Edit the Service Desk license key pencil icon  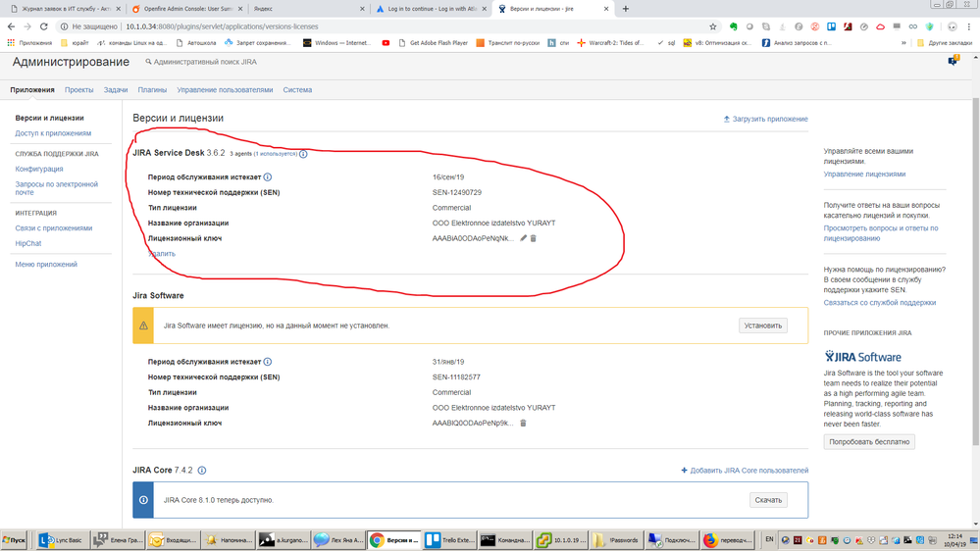click(523, 238)
